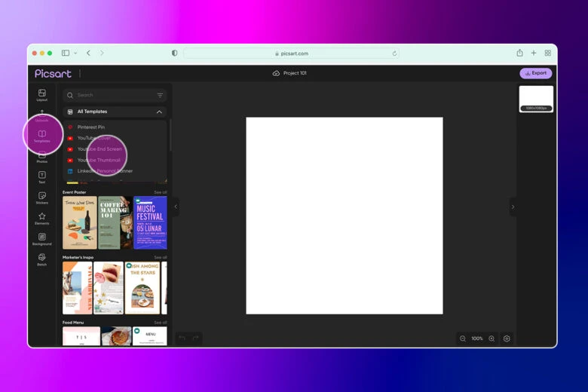
Task: Open the Elements panel
Action: point(42,219)
